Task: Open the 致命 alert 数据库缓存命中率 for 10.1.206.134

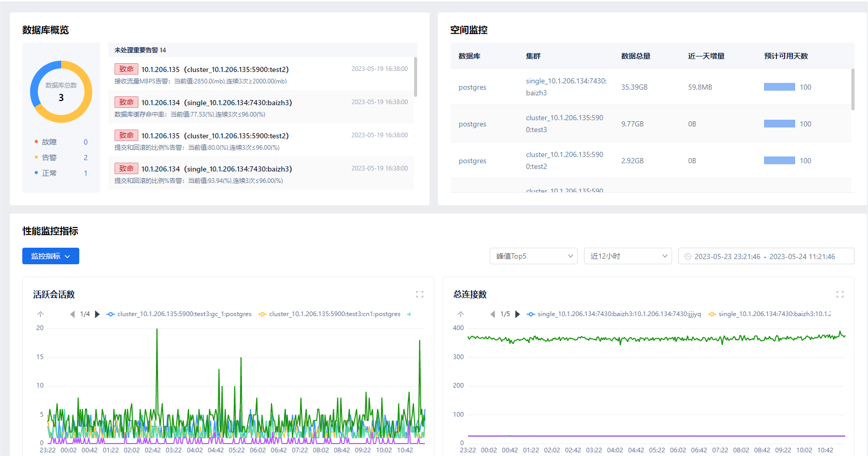Action: click(261, 107)
